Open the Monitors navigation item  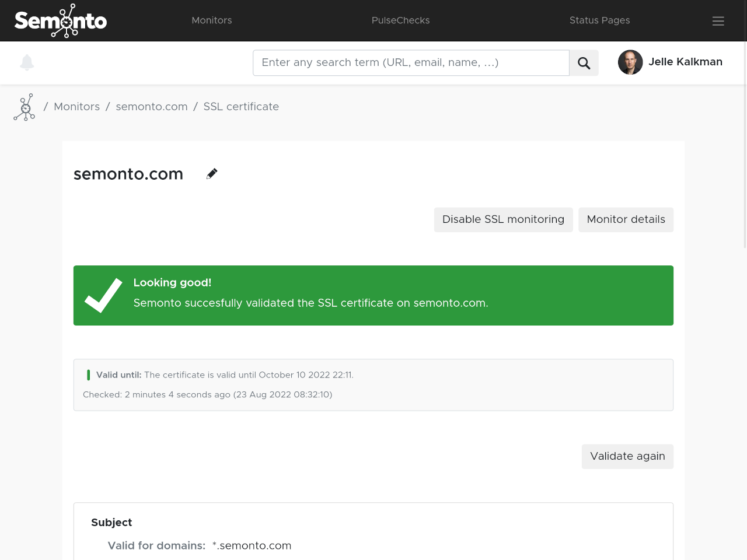pos(211,20)
